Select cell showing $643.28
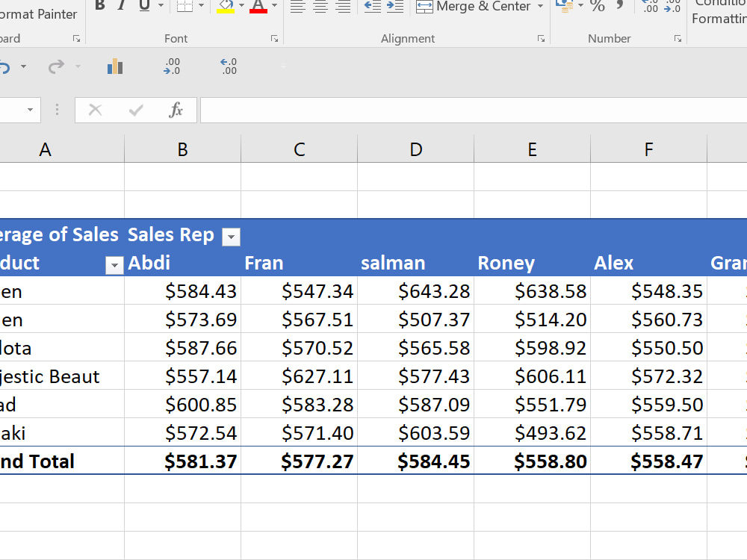Viewport: 747px width, 560px height. [416, 291]
